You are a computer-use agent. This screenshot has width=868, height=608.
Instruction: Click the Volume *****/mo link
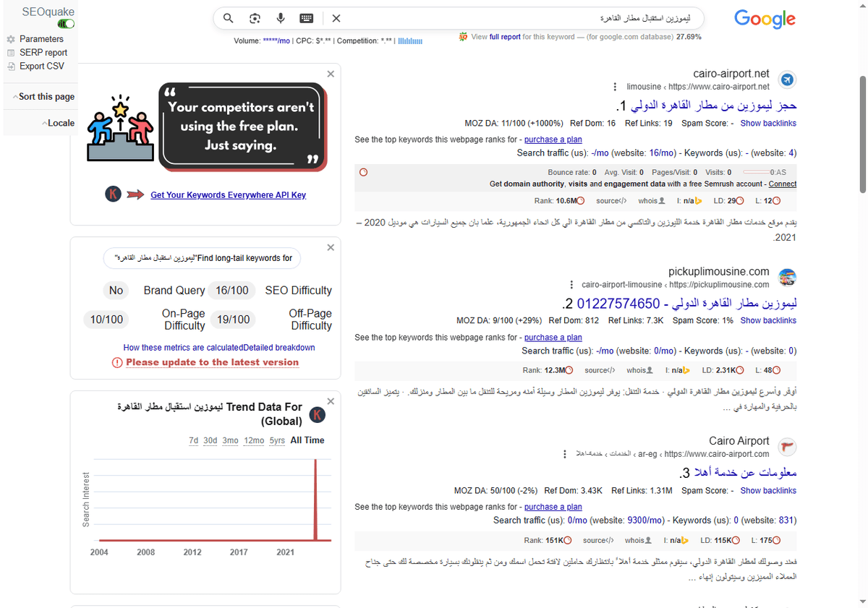[x=276, y=41]
